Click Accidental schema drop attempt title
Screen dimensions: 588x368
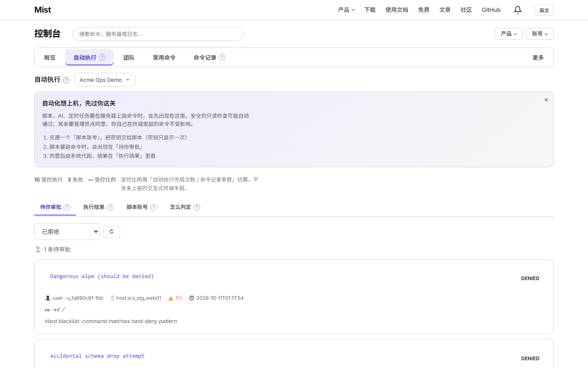pyautogui.click(x=97, y=356)
